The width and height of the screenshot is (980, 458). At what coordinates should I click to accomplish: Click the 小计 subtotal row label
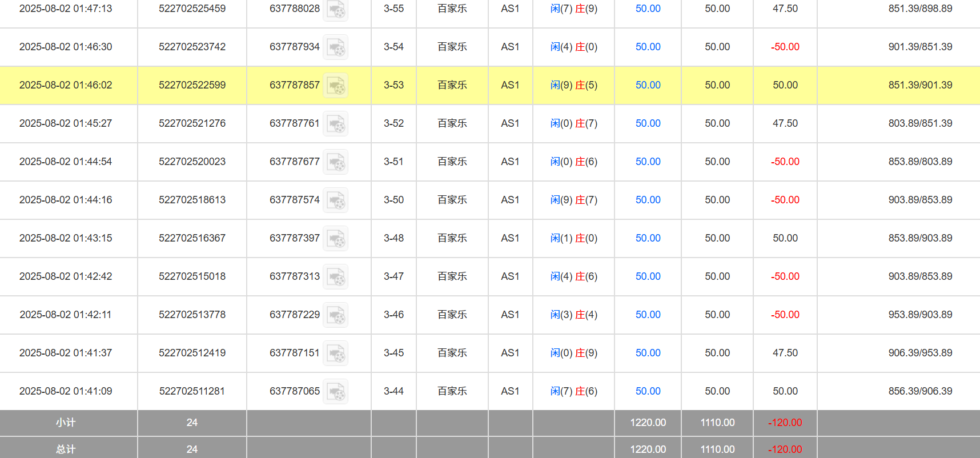tap(66, 423)
